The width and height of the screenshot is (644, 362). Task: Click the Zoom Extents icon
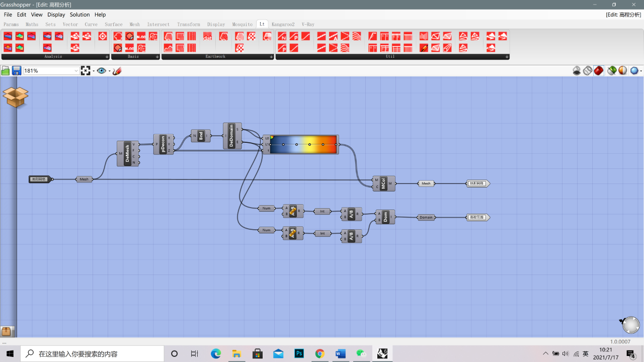pyautogui.click(x=86, y=71)
